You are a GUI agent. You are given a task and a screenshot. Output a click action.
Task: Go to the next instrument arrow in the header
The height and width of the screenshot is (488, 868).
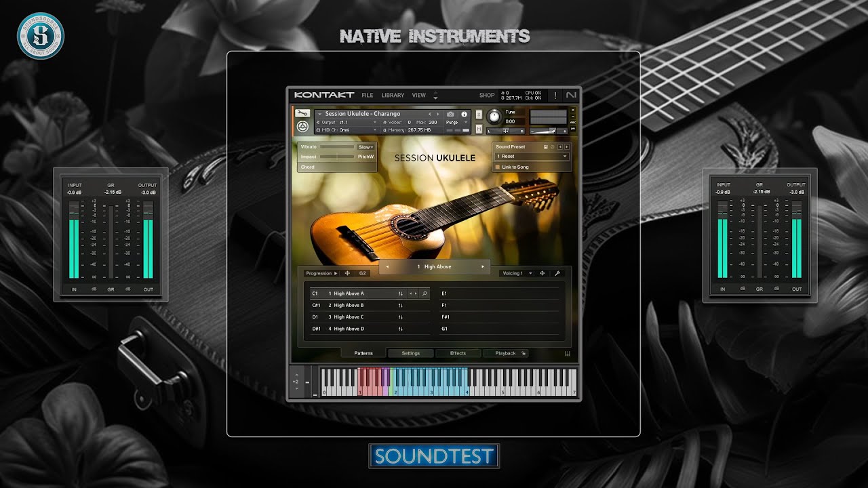438,114
